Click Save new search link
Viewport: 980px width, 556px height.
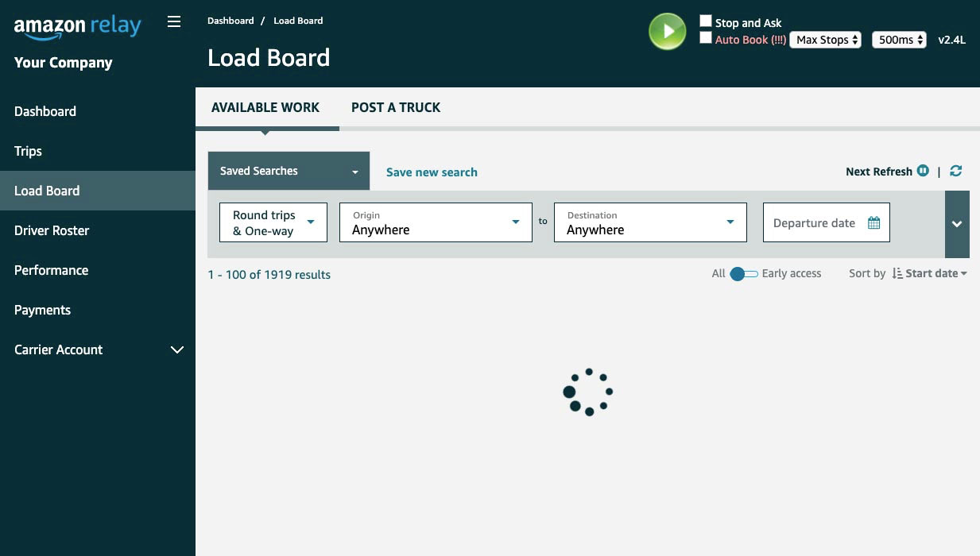pos(432,172)
